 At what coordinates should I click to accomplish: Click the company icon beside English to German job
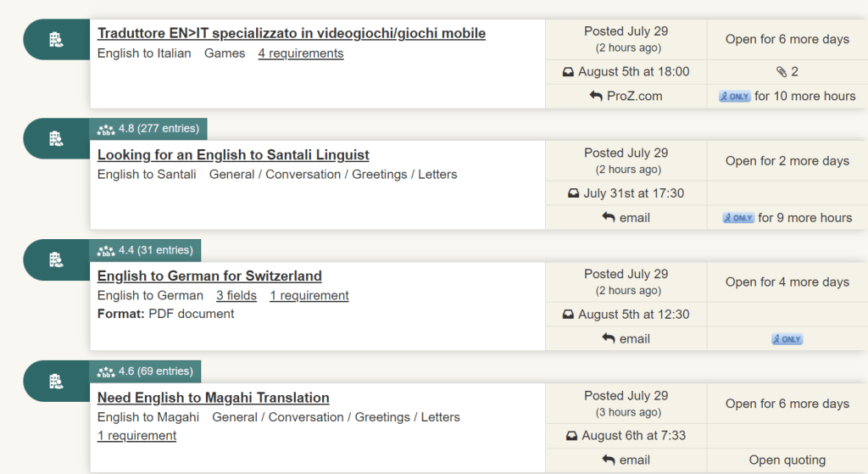coord(56,259)
